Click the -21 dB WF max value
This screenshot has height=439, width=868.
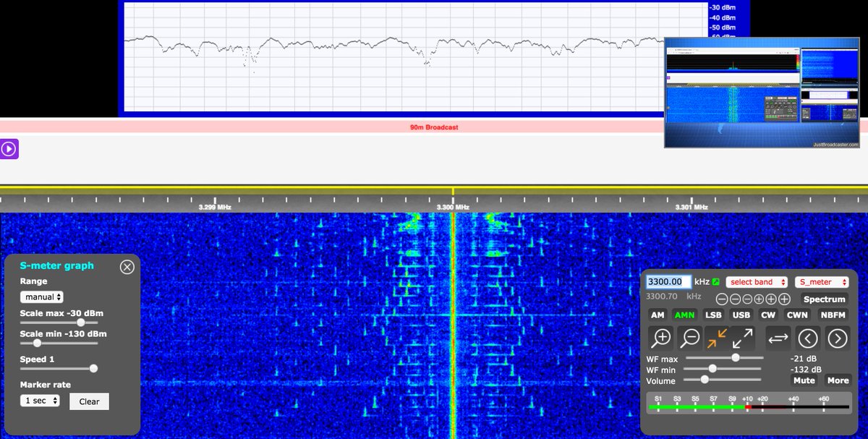803,359
